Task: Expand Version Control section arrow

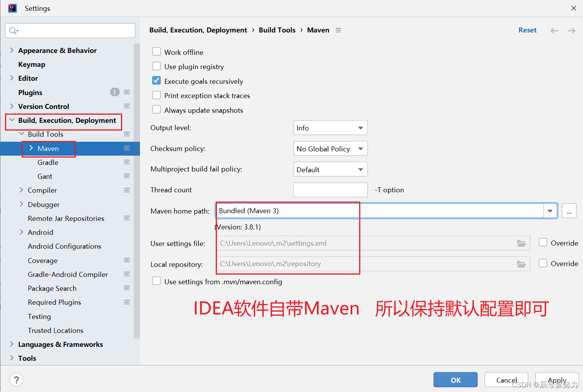Action: [12, 106]
